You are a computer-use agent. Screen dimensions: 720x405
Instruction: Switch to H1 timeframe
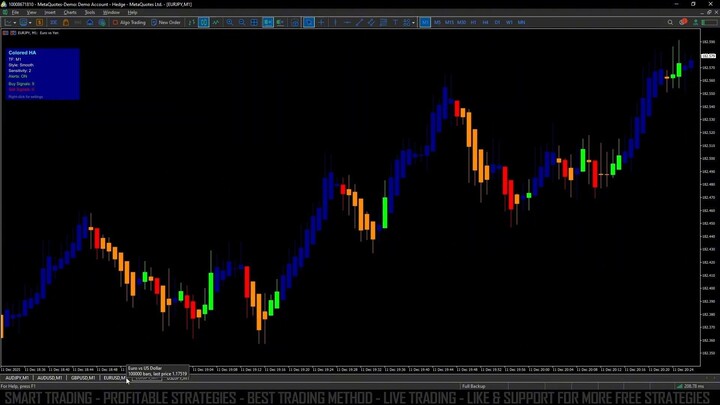coord(473,22)
